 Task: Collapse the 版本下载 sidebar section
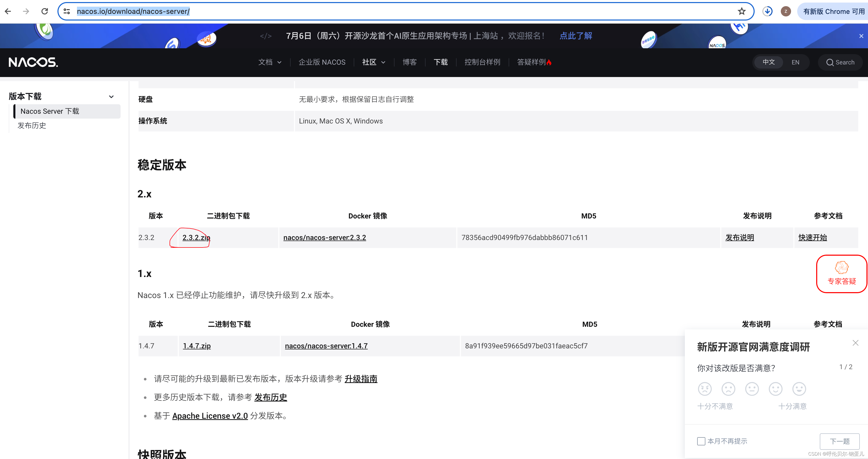click(x=111, y=97)
